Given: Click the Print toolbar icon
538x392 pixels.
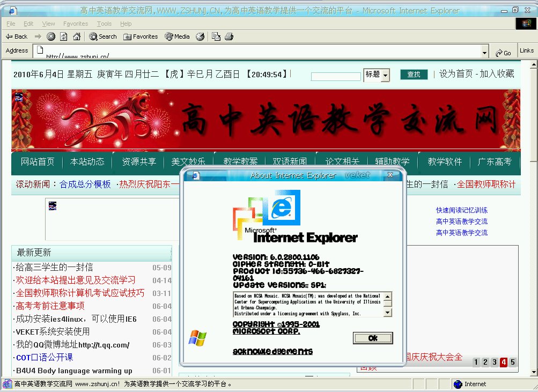Looking at the screenshot, I should 229,36.
